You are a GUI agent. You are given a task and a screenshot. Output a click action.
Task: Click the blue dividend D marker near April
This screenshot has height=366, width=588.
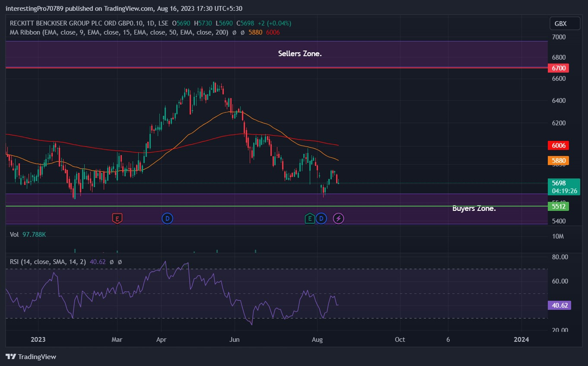pos(168,218)
